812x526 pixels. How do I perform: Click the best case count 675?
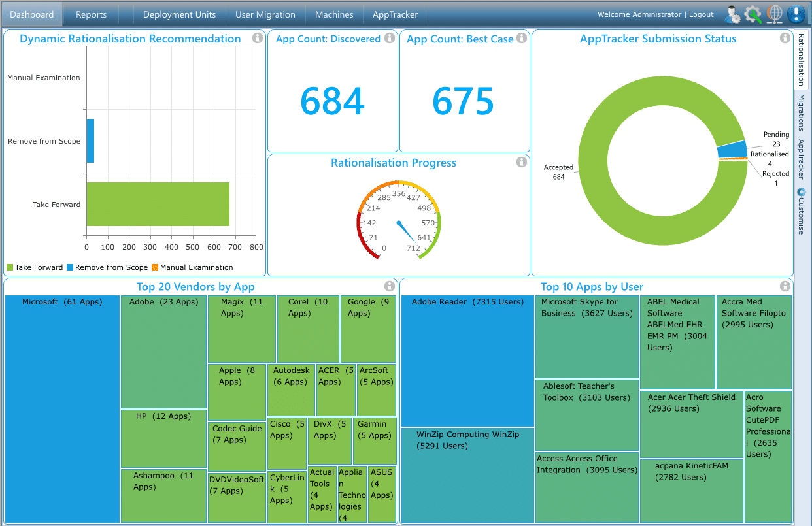[464, 101]
